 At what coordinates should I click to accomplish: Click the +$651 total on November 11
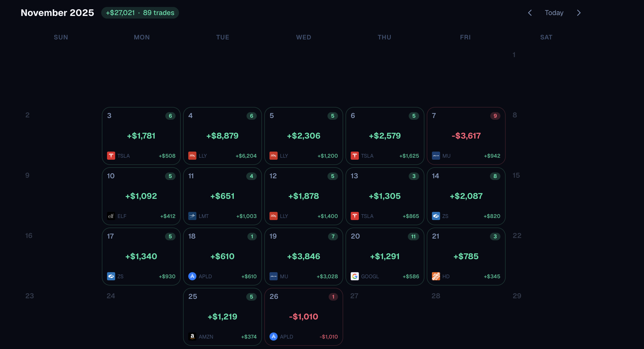(x=222, y=196)
